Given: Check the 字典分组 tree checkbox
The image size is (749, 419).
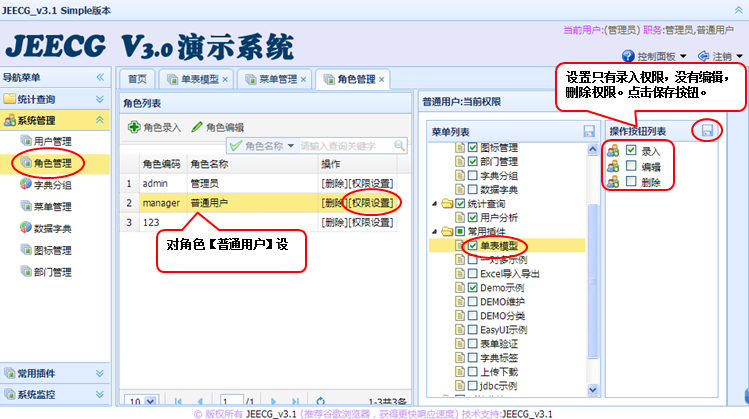Looking at the screenshot, I should [472, 175].
